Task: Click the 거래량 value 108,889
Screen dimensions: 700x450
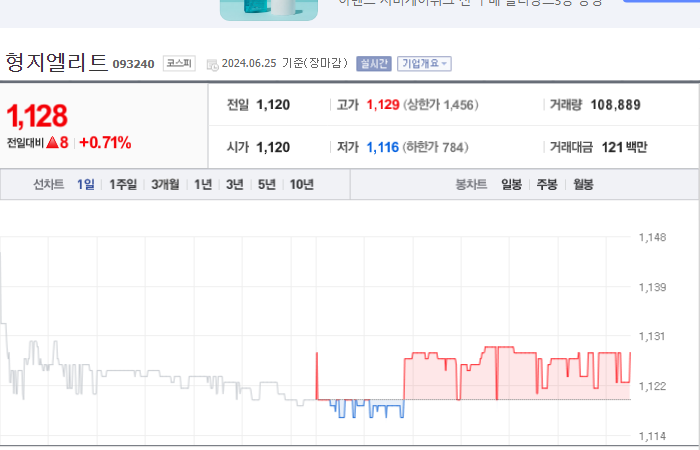Action: [616, 105]
